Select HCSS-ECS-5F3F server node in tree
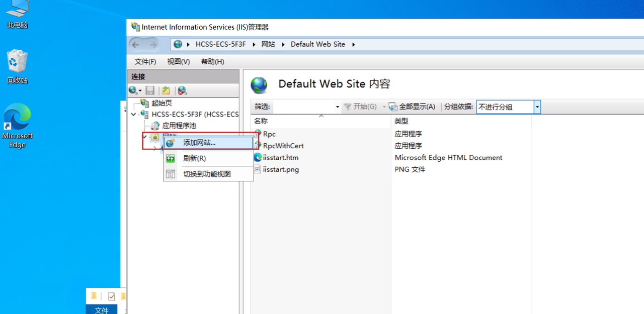 [195, 115]
